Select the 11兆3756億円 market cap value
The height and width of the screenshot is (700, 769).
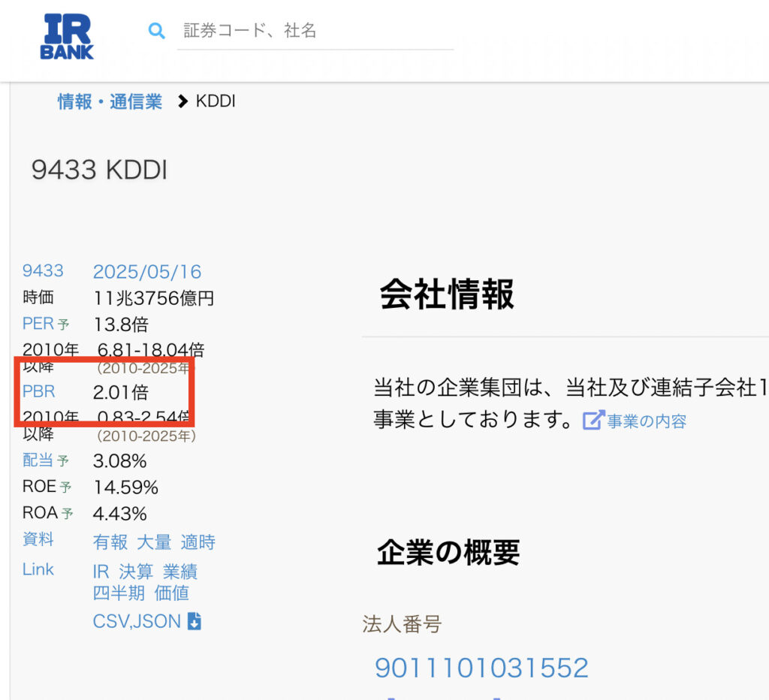(153, 297)
